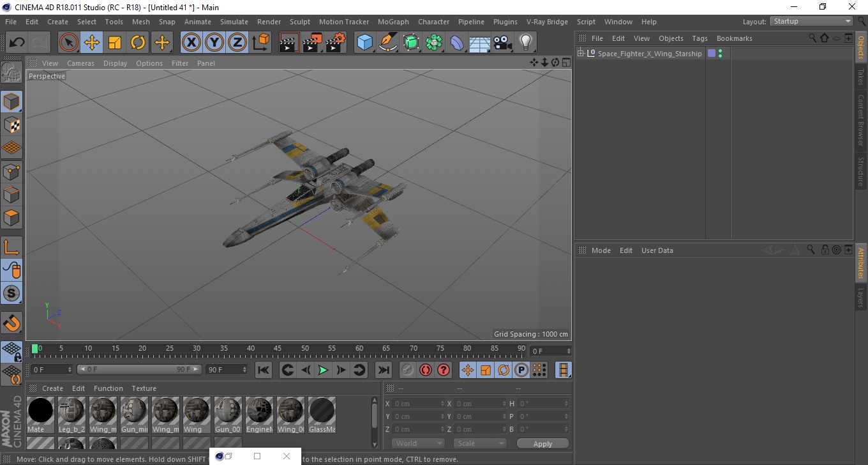The height and width of the screenshot is (465, 868).
Task: Toggle Y axis lock
Action: 214,43
